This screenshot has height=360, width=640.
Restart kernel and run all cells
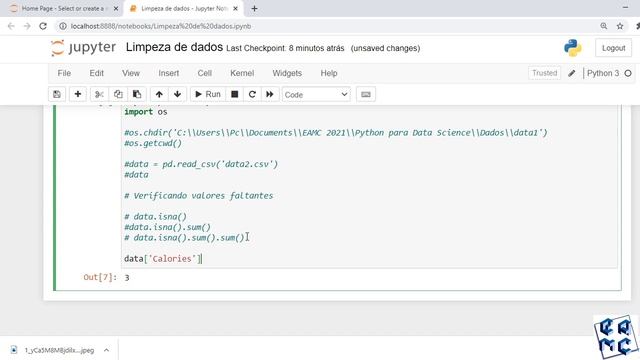[x=270, y=94]
